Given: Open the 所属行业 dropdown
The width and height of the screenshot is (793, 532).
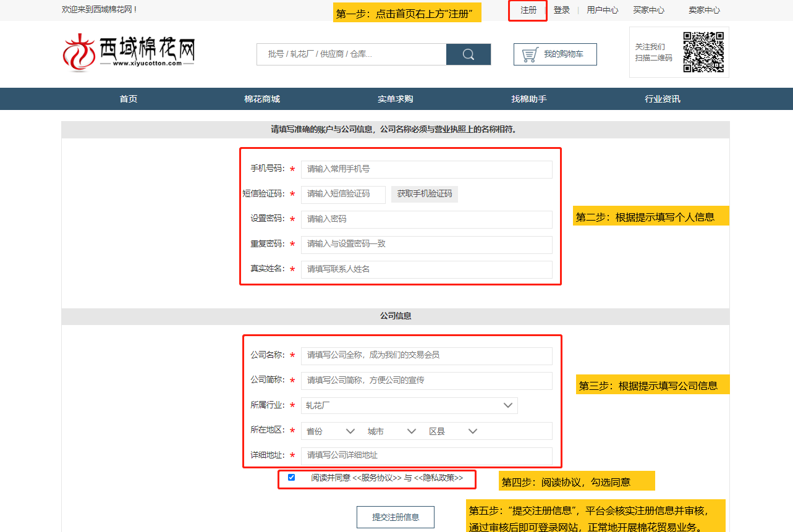Looking at the screenshot, I should (409, 405).
